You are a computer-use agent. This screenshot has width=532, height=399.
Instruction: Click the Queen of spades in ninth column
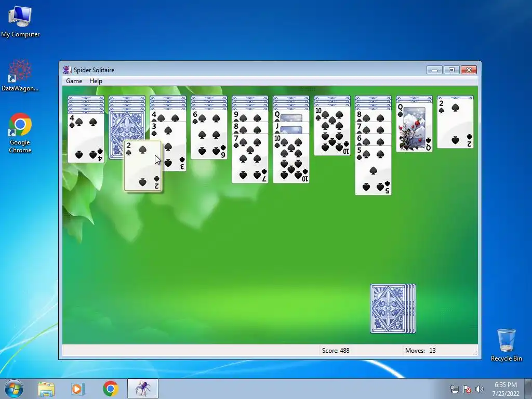click(x=414, y=127)
